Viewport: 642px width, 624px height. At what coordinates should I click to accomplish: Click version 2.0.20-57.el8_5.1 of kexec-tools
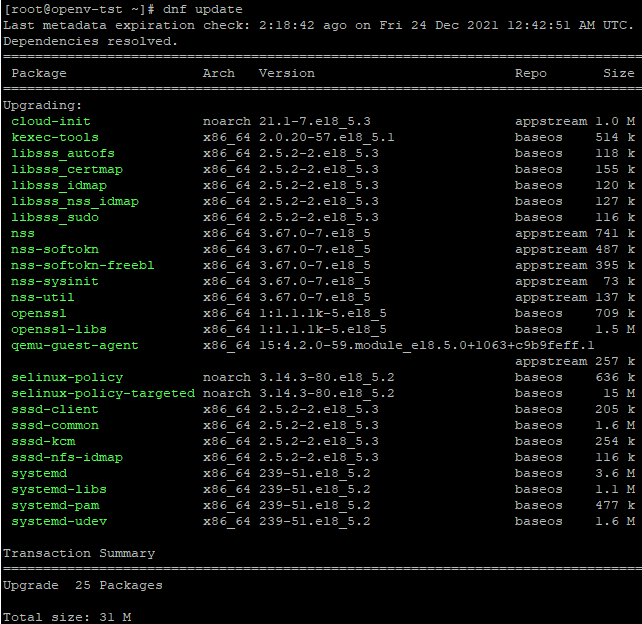326,137
